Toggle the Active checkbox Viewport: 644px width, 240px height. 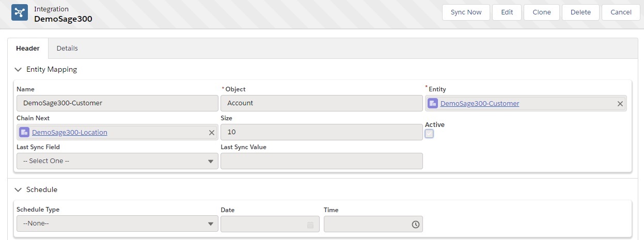(x=429, y=134)
